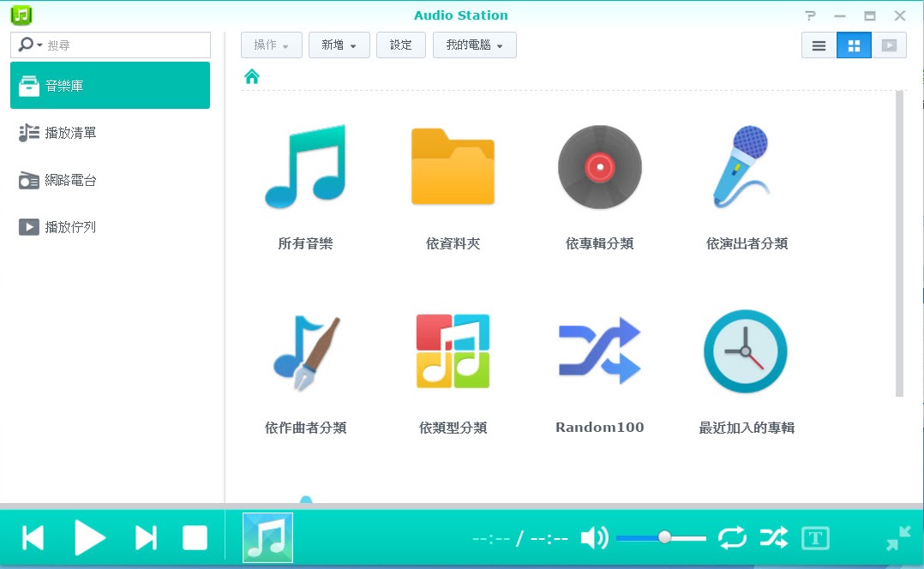Image resolution: width=924 pixels, height=569 pixels.
Task: Click the Audio Station app logo
Action: pos(21,15)
